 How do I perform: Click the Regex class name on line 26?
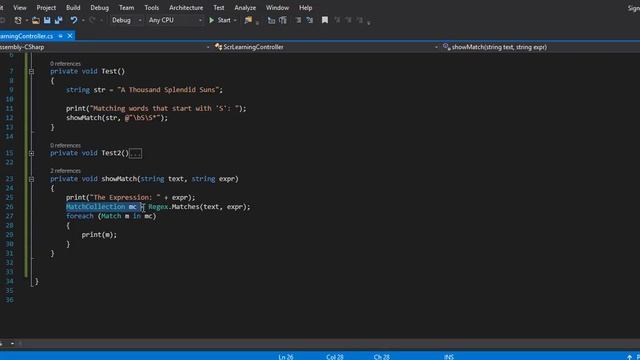click(158, 207)
